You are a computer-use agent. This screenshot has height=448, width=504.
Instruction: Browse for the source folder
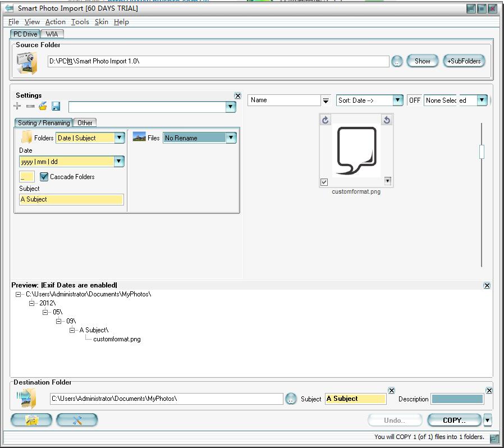[397, 61]
